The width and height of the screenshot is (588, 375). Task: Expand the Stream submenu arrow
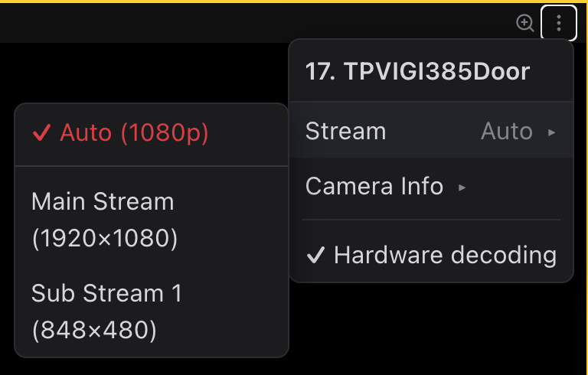(551, 132)
